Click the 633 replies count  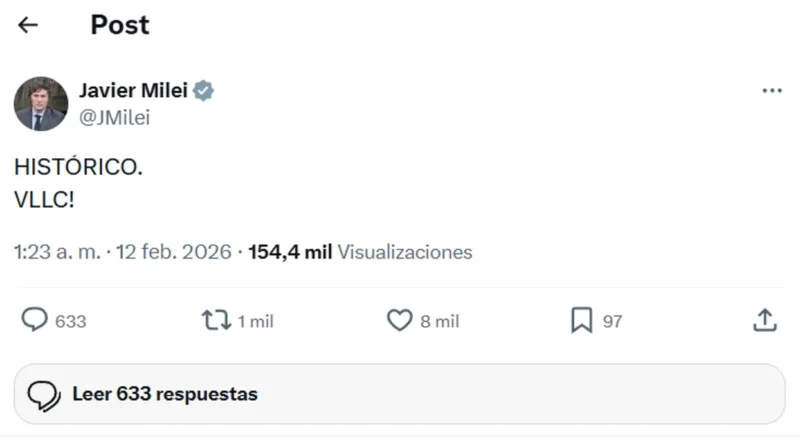(71, 321)
